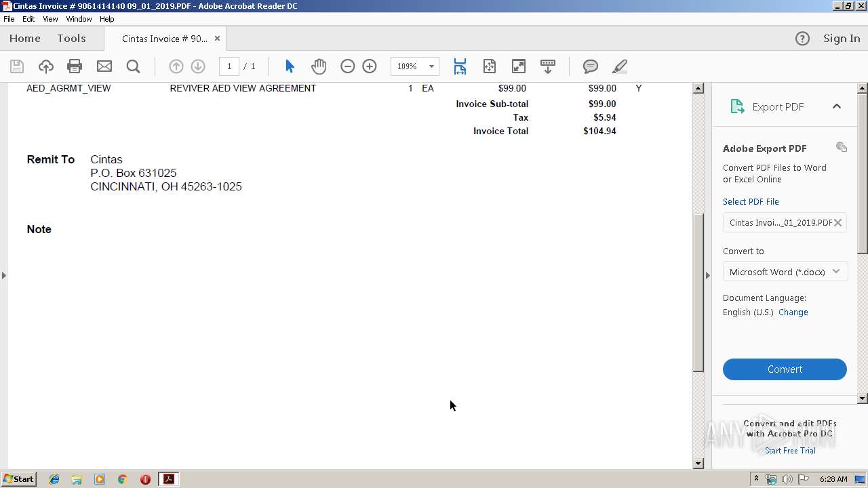
Task: Click the Save file icon
Action: coord(17,66)
